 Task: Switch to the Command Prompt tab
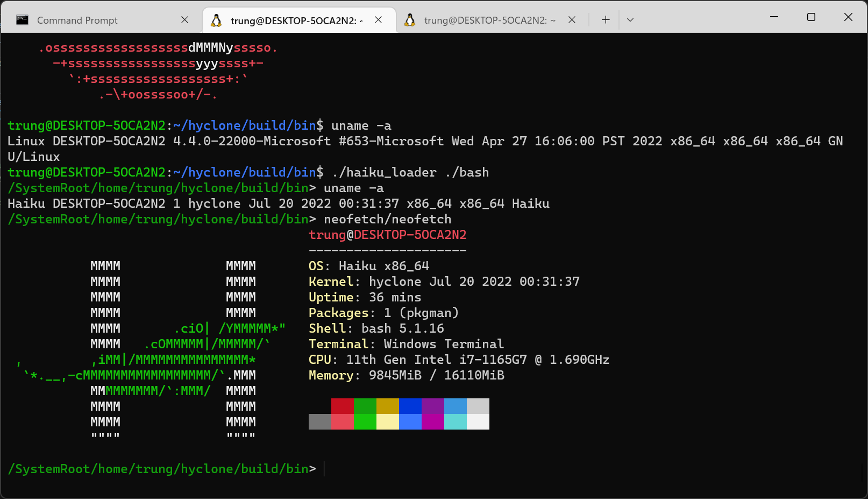click(102, 20)
